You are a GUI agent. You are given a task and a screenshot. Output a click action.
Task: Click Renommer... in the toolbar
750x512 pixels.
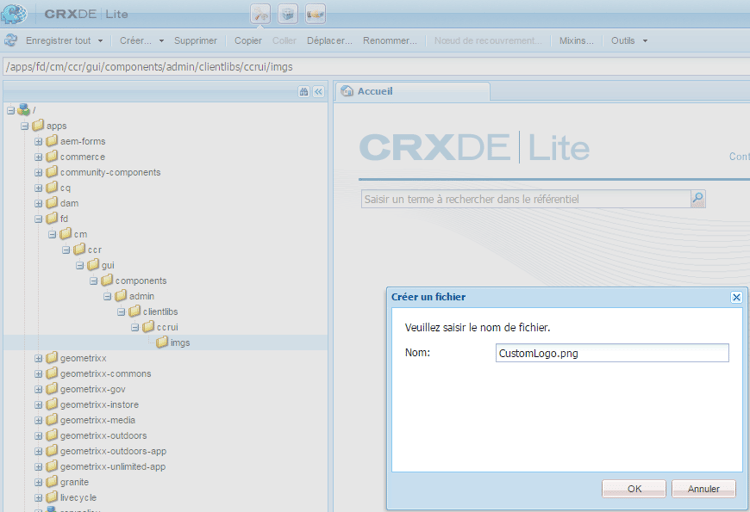pyautogui.click(x=390, y=41)
